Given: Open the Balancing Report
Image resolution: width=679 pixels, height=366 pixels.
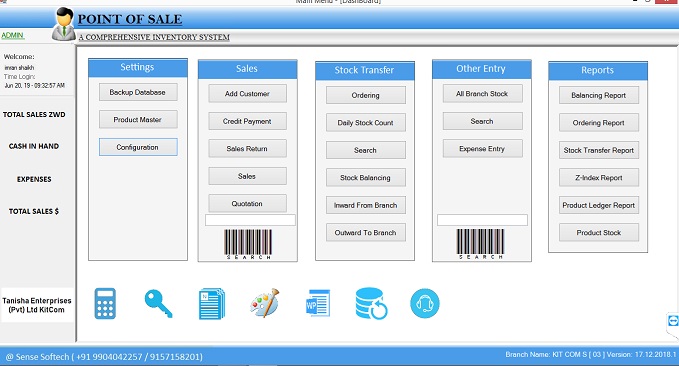Looking at the screenshot, I should click(x=599, y=95).
